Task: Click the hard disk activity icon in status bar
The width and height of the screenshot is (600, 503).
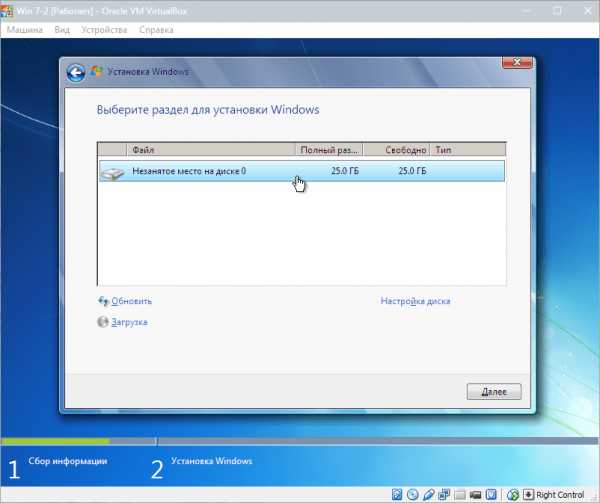Action: (397, 494)
